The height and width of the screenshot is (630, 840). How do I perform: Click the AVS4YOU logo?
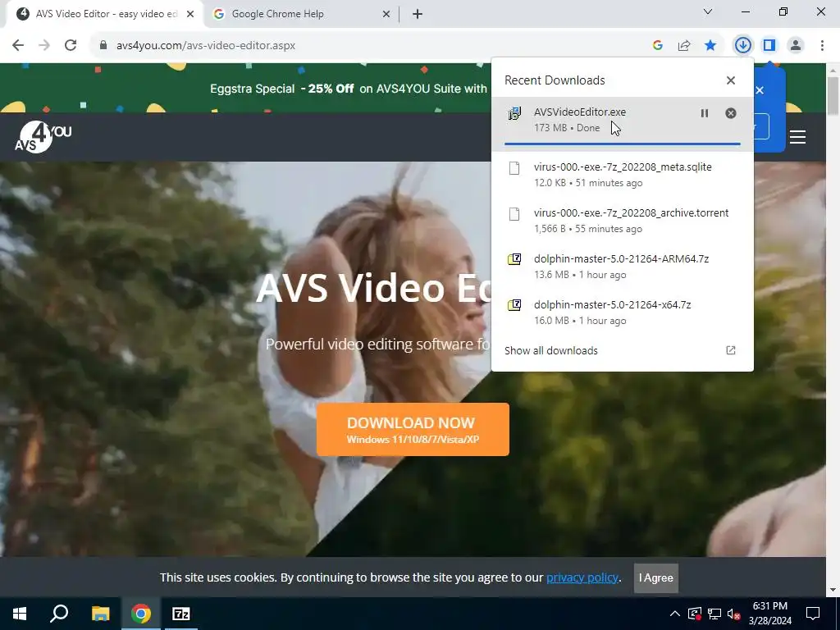tap(43, 137)
